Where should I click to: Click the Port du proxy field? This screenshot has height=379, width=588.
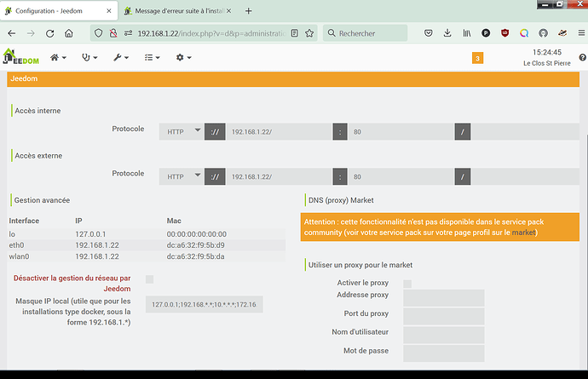coord(444,316)
